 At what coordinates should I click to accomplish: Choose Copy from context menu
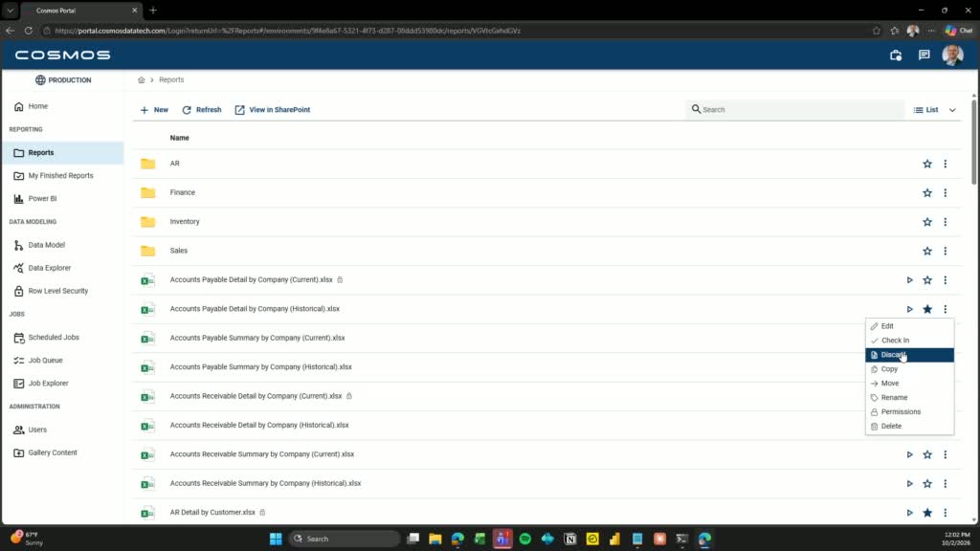909,369
